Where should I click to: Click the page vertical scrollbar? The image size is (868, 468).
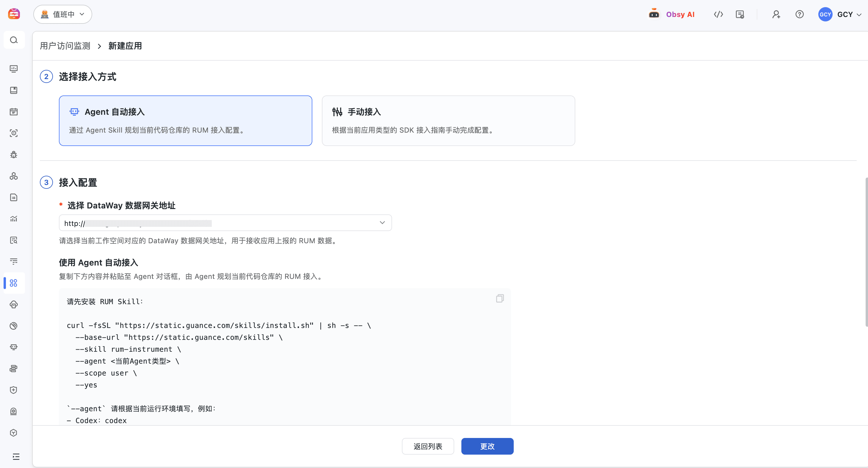(866, 252)
